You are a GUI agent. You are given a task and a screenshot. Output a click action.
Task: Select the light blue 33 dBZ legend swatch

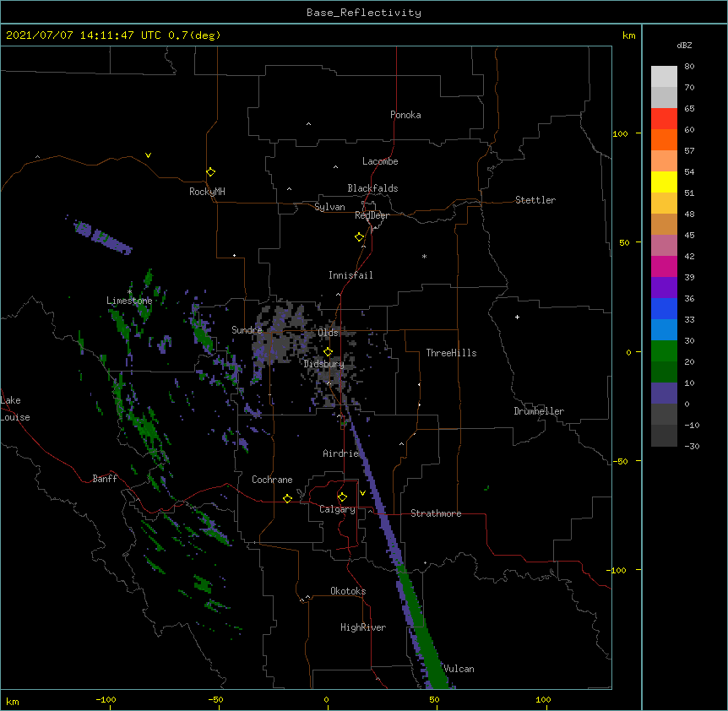tap(664, 329)
